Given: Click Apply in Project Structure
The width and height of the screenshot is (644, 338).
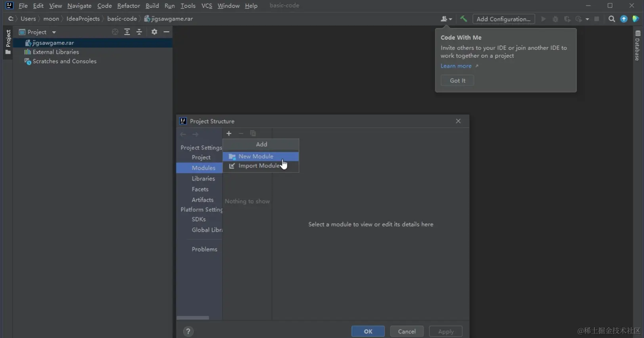Looking at the screenshot, I should pyautogui.click(x=445, y=331).
